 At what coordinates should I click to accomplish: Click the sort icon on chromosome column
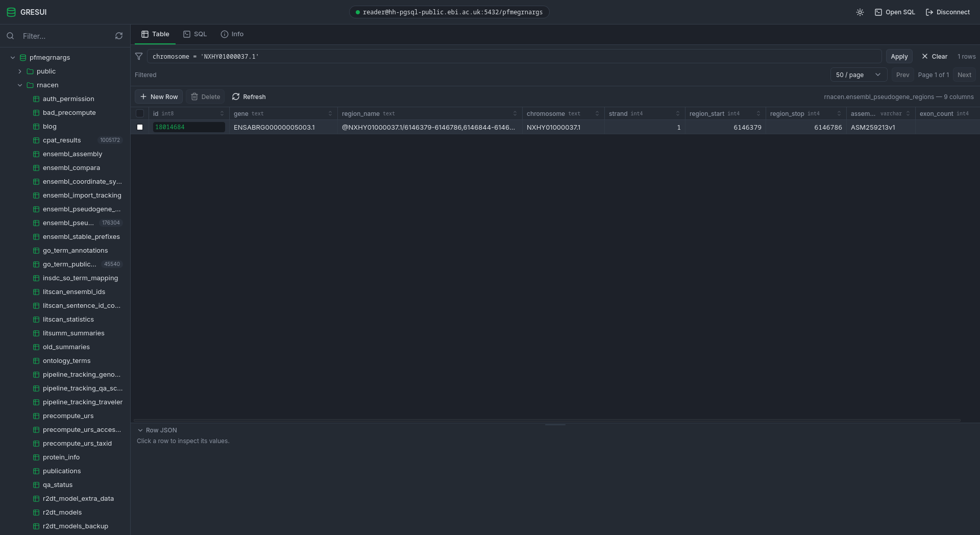pyautogui.click(x=597, y=114)
